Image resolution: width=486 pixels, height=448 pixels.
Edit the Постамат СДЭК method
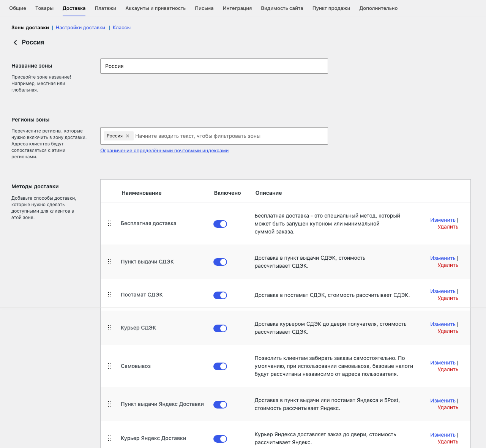443,291
